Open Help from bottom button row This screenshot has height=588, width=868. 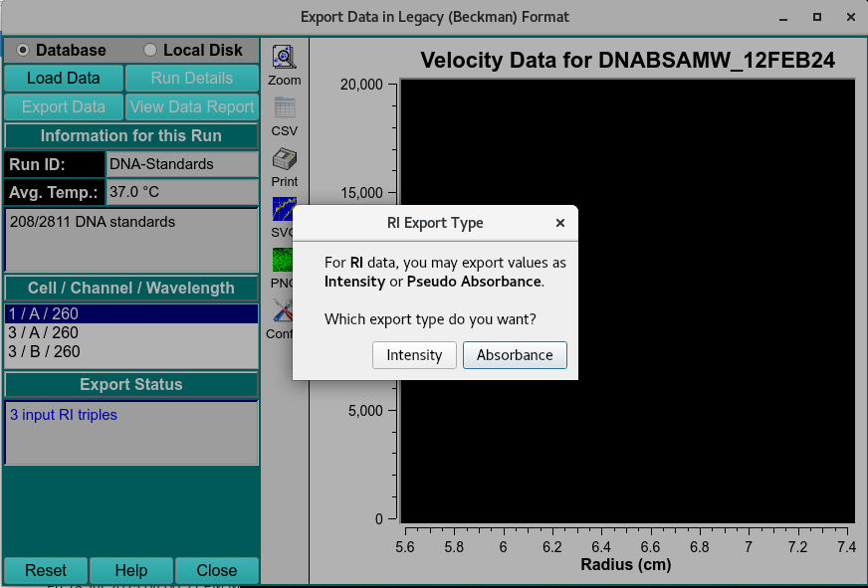pos(131,570)
